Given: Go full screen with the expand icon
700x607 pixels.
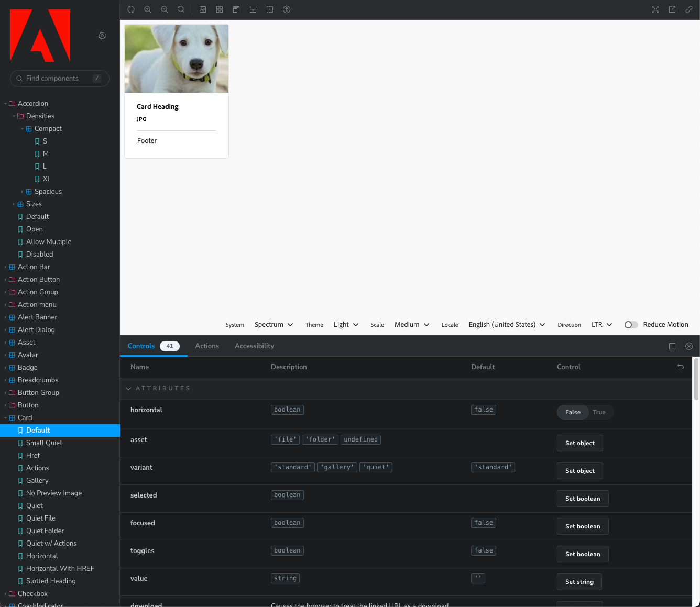Looking at the screenshot, I should pyautogui.click(x=655, y=9).
